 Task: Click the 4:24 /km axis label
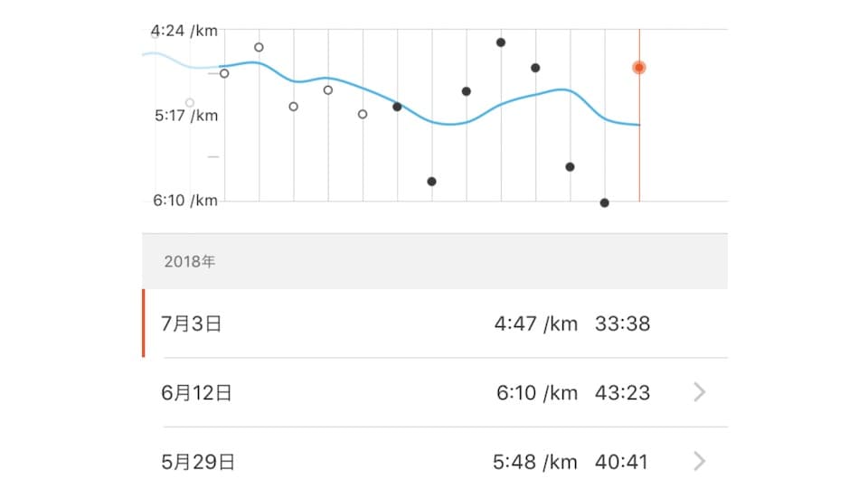click(x=184, y=31)
